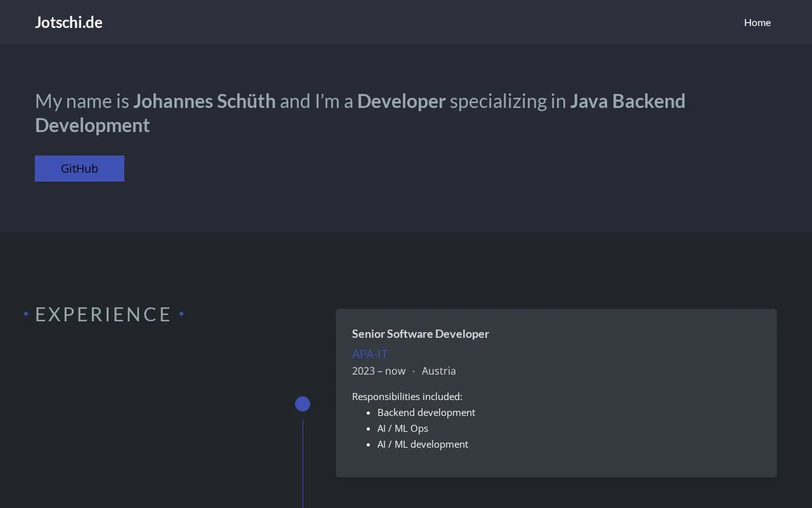
Task: Click the EXPERIENCE section heading
Action: 103,314
